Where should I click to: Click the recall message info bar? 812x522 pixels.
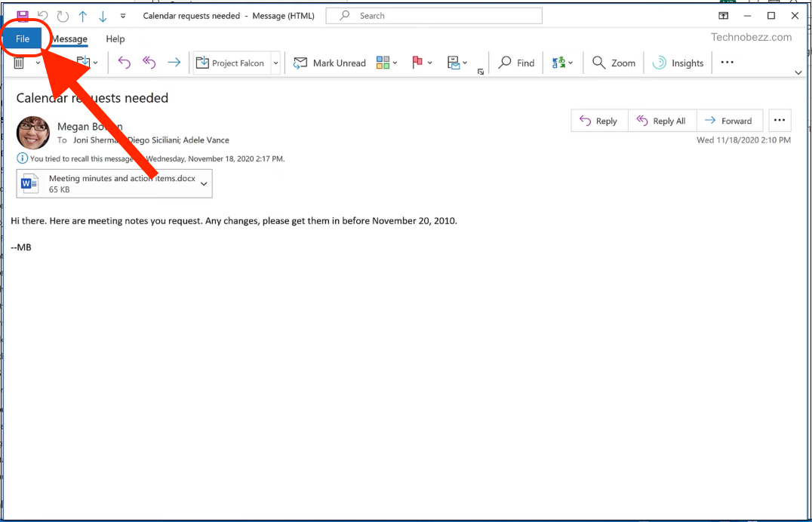click(151, 158)
